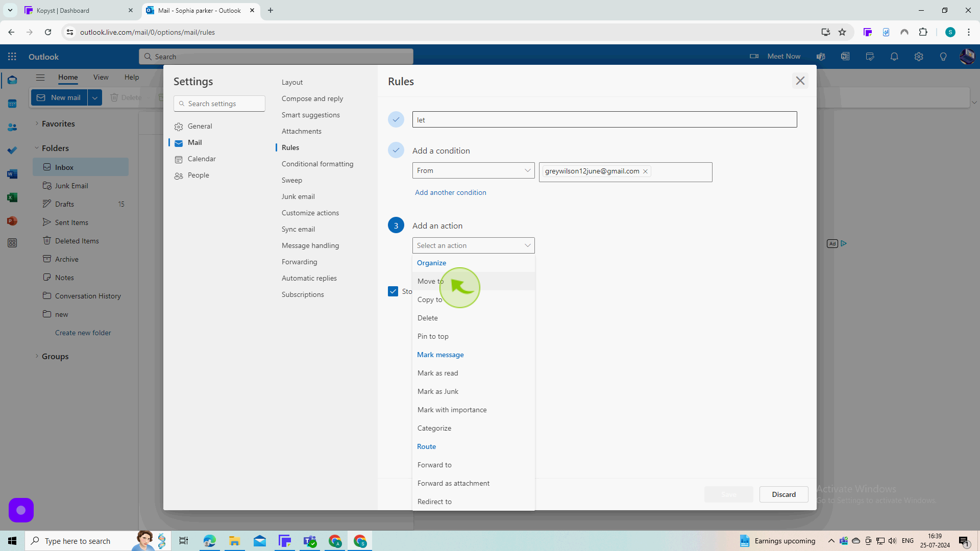This screenshot has height=551, width=980.
Task: Choose Mark as read action
Action: click(x=473, y=373)
